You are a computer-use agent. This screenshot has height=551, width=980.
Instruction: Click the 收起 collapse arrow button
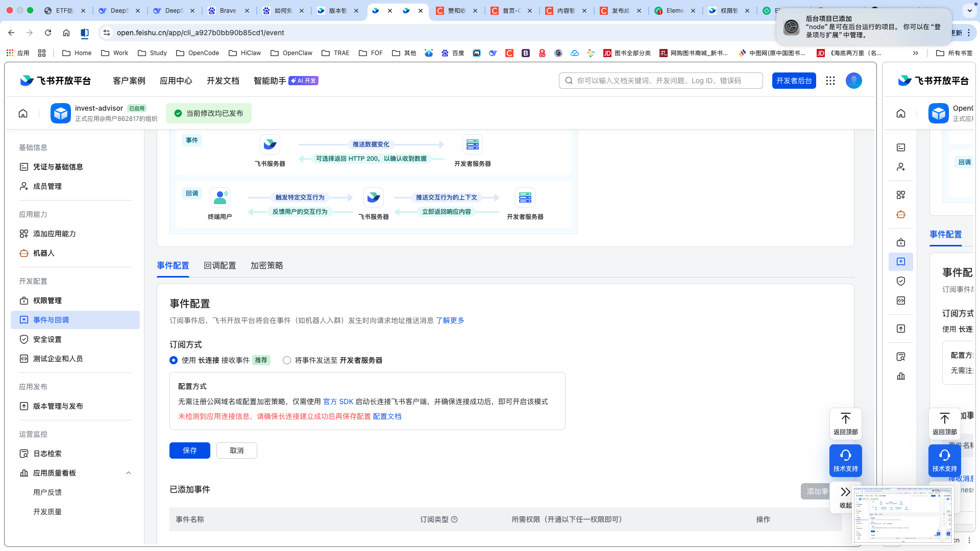(845, 491)
